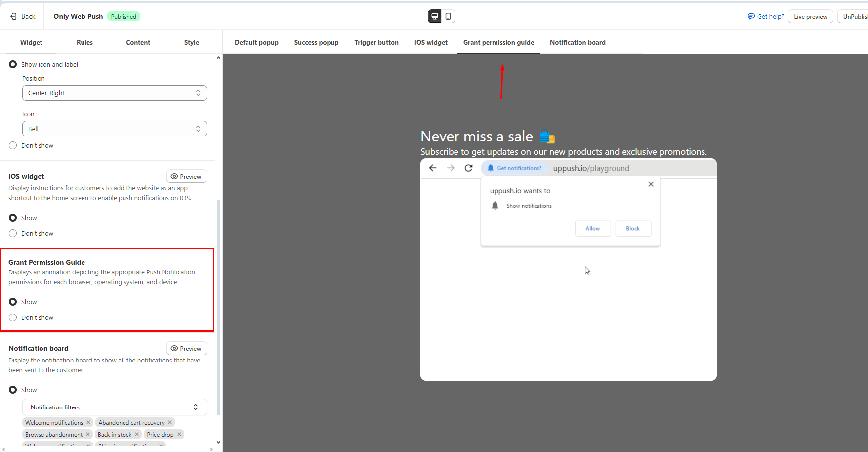This screenshot has height=452, width=868.
Task: Remove the Welcome notifications filter tag
Action: pyautogui.click(x=88, y=422)
